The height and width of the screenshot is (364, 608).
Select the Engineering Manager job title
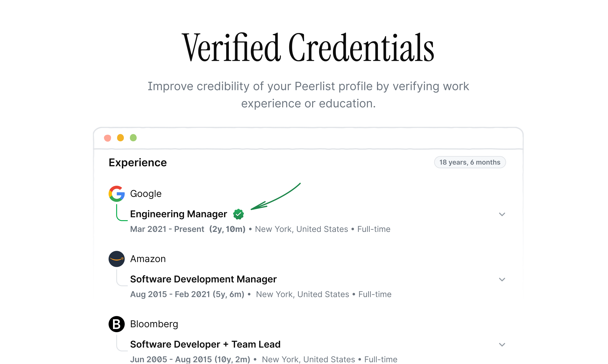[179, 214]
